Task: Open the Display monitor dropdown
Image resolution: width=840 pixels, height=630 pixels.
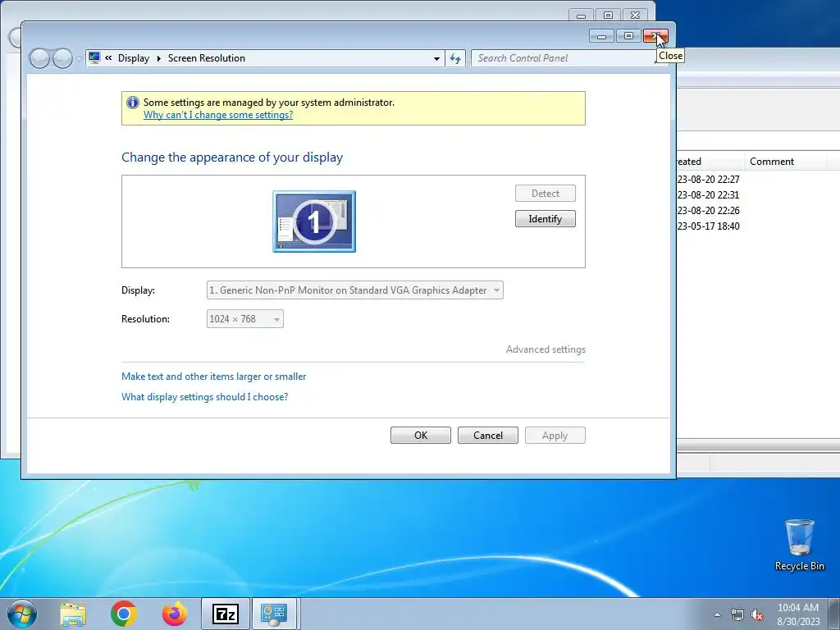Action: [x=354, y=290]
